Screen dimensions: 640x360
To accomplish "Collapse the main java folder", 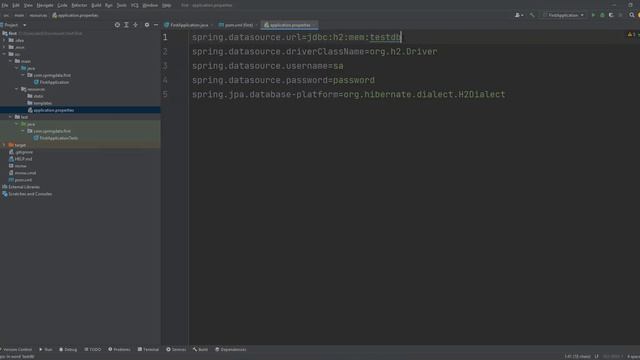I will (x=17, y=68).
